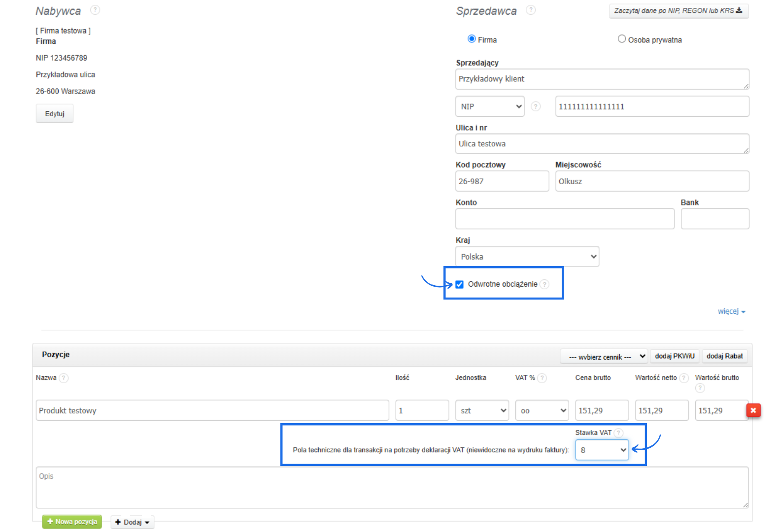Image resolution: width=779 pixels, height=532 pixels.
Task: Click the help icon next to Nabywca
Action: point(95,10)
